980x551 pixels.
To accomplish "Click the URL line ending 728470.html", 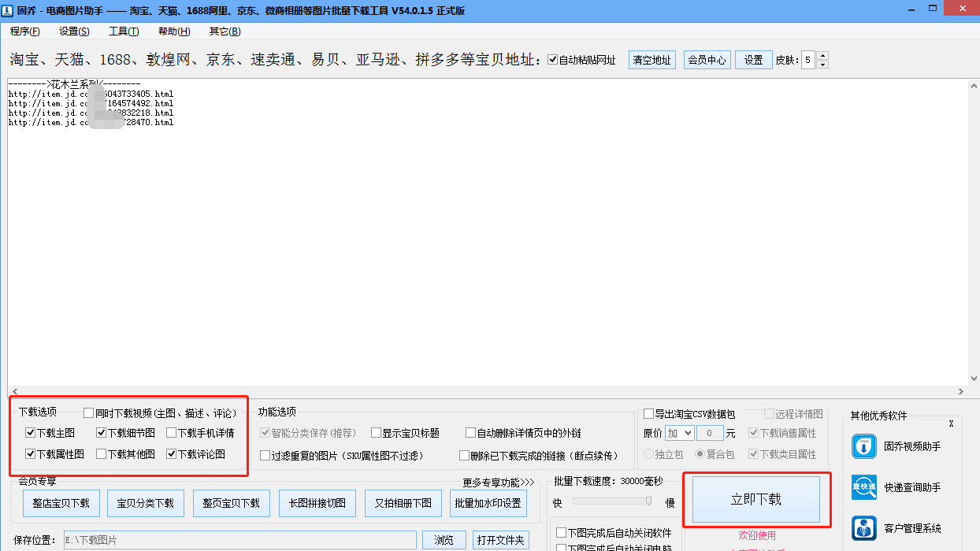I will click(91, 122).
